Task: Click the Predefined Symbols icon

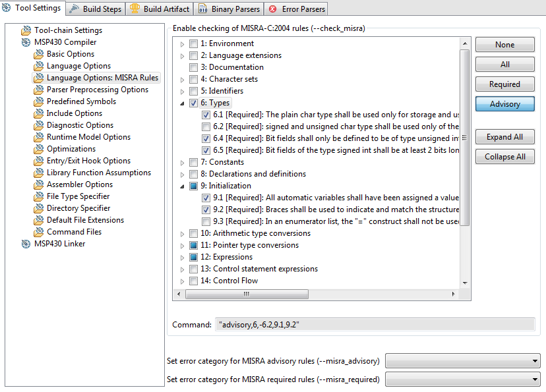Action: coord(39,101)
